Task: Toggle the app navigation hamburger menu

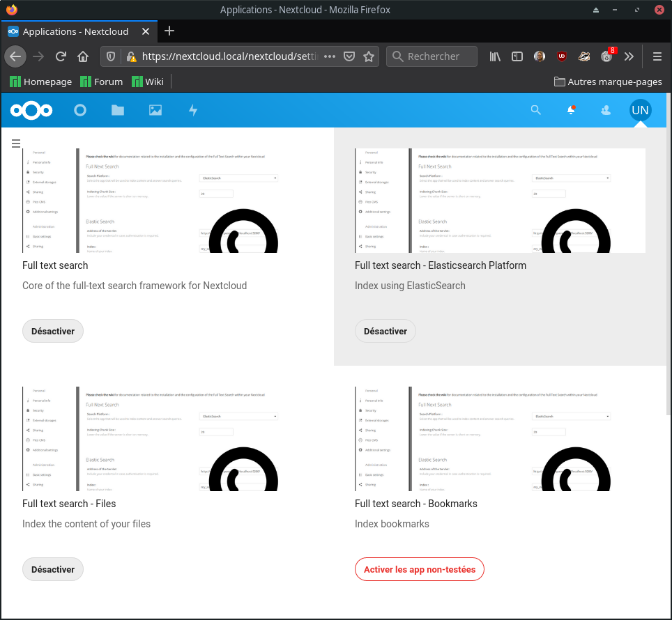Action: (x=16, y=143)
